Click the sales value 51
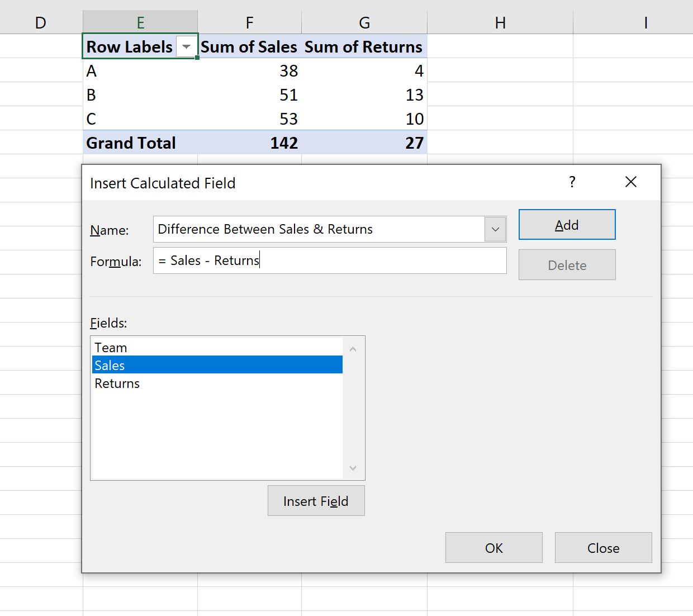 [x=249, y=94]
